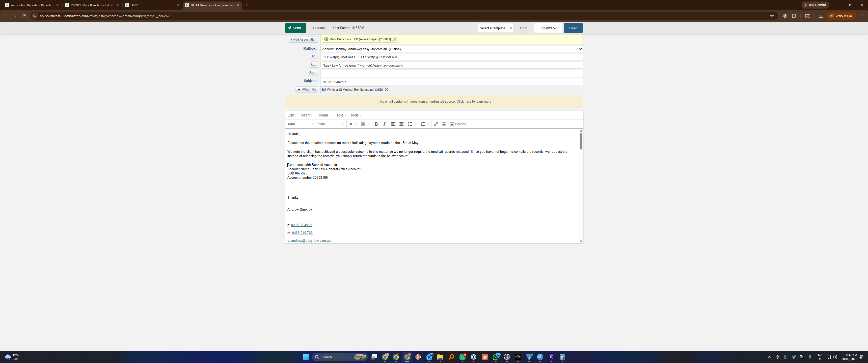Expand numbered list style options

tap(428, 124)
